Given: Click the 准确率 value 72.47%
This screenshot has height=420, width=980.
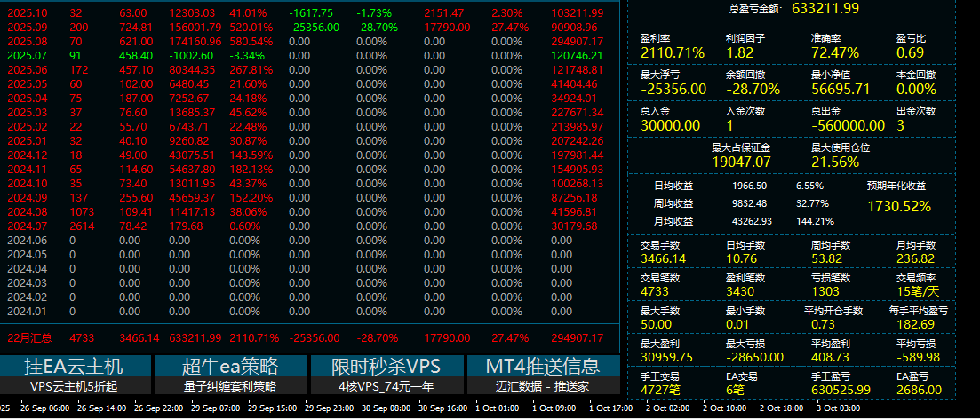Looking at the screenshot, I should point(835,53).
